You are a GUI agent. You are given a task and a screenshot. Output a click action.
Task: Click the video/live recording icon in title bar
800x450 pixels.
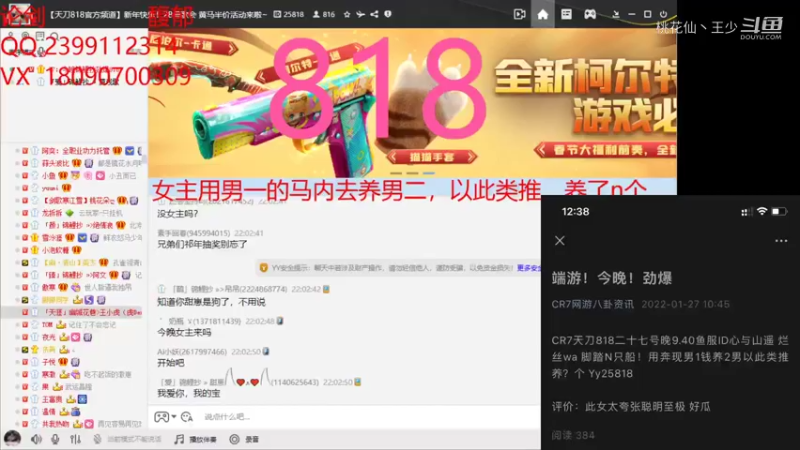(519, 14)
